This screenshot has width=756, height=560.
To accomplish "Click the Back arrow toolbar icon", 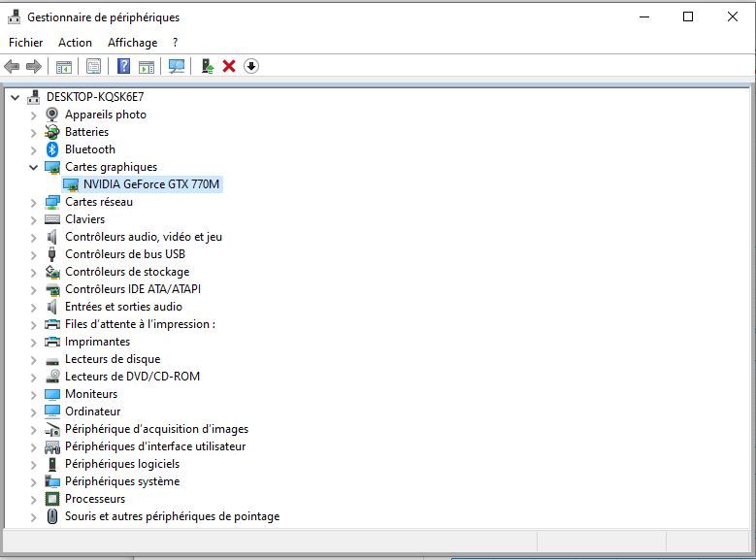I will tap(12, 66).
